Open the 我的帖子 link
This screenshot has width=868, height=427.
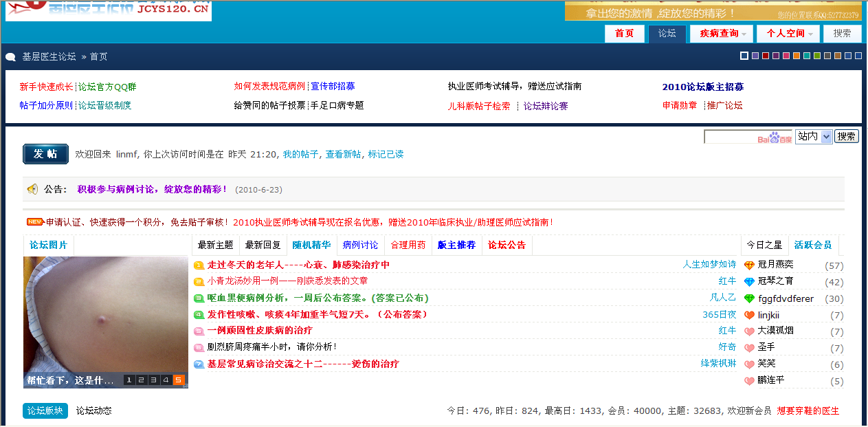pos(300,155)
